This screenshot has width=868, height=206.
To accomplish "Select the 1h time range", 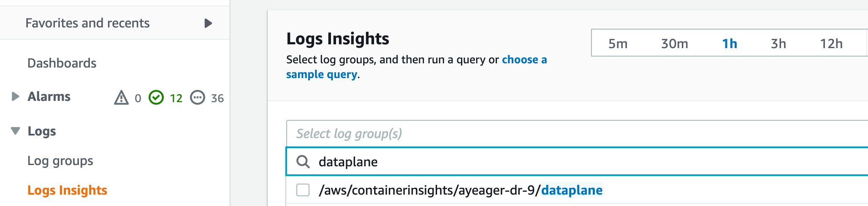I will (729, 43).
